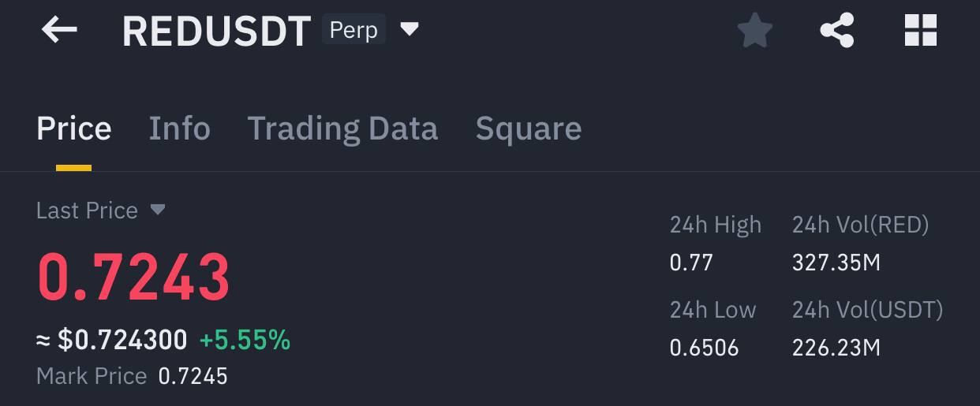Add REDUSDT to favorites with star
Screen dimensions: 980x406
[x=754, y=32]
